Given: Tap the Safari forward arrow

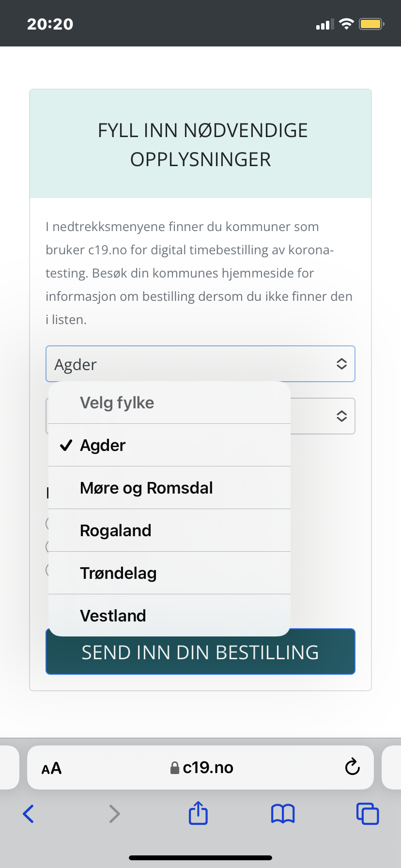Looking at the screenshot, I should [x=114, y=813].
